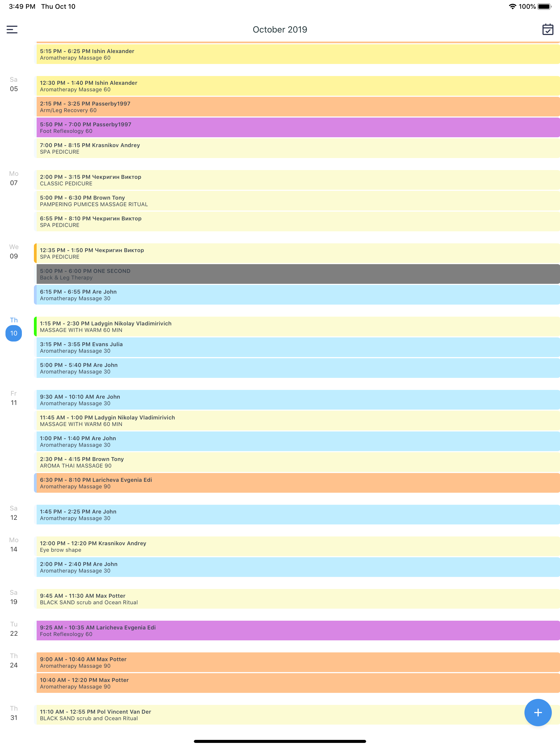Select Monday 07 date label
This screenshot has height=747, width=560.
tap(13, 178)
